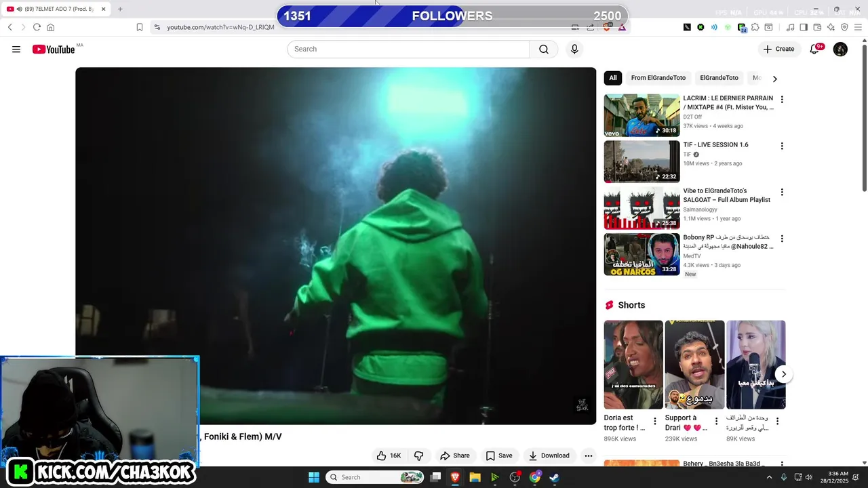Screen dimensions: 868x488
Task: Open Task View on taskbar
Action: click(x=436, y=477)
